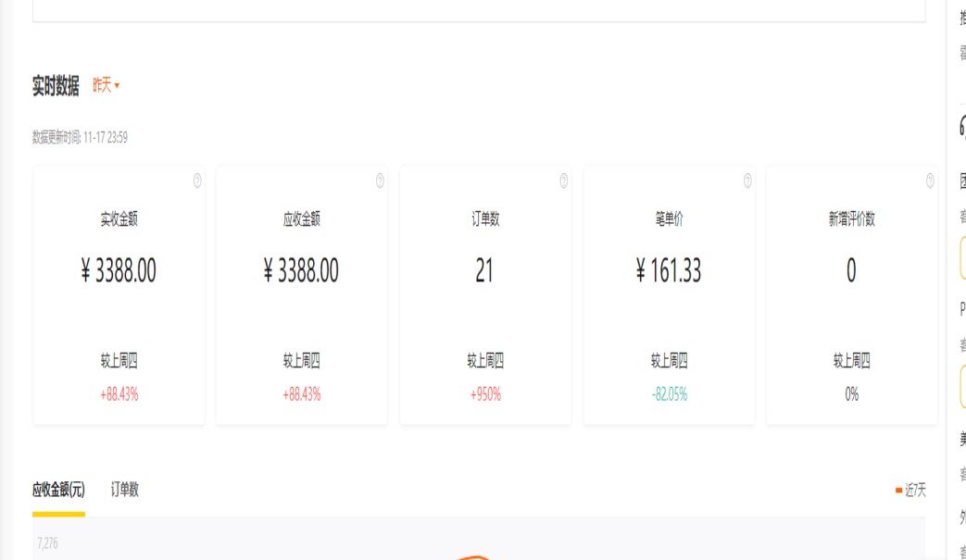Viewport: 966px width, 560px height.
Task: Select the 应收金额 ¥3388.00 value
Action: click(301, 271)
